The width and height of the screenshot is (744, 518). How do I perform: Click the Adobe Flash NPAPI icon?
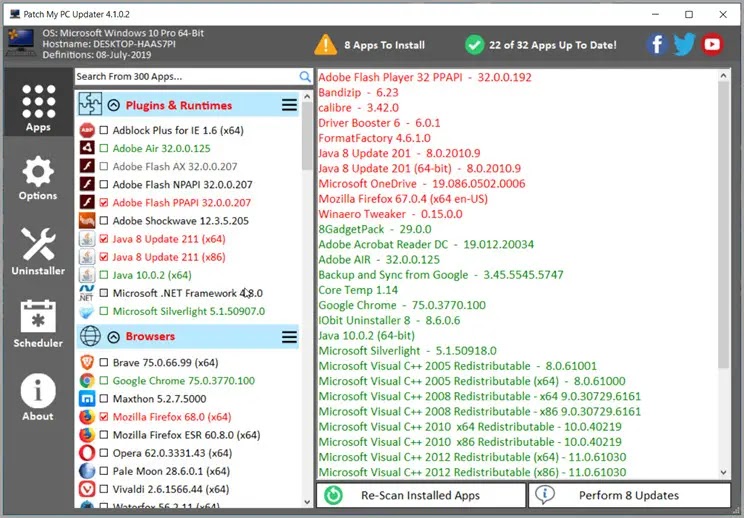pos(87,184)
